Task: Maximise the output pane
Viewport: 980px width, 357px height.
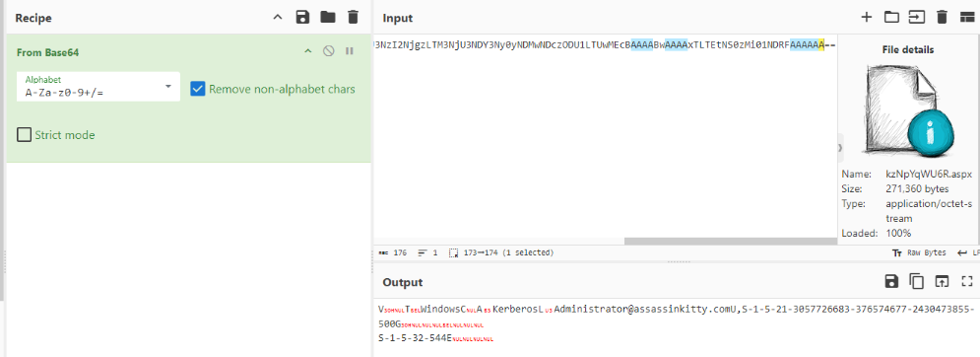Action: point(967,282)
